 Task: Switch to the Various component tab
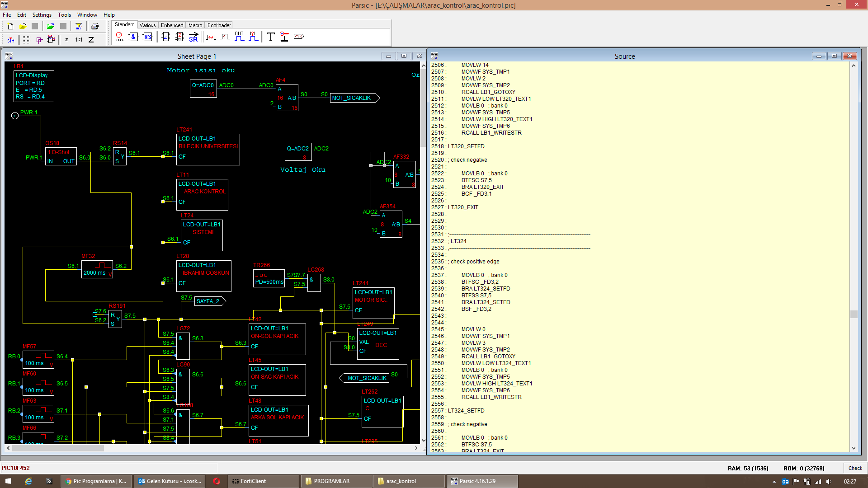(147, 25)
